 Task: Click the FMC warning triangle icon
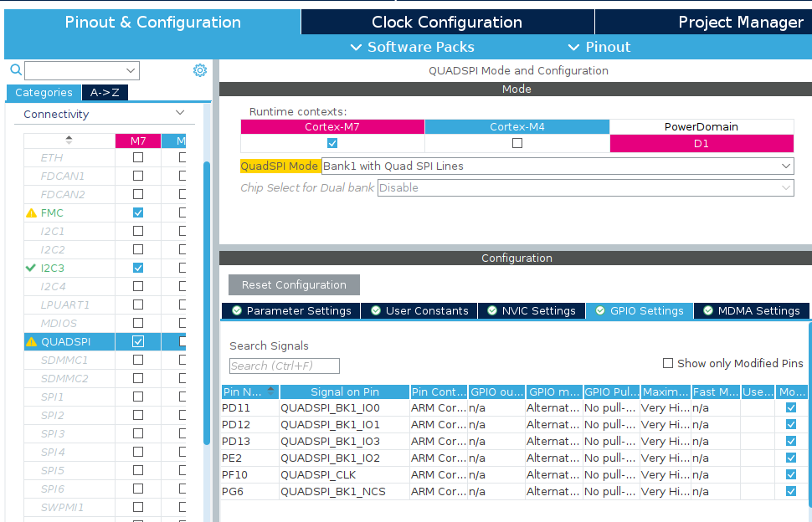(x=32, y=213)
